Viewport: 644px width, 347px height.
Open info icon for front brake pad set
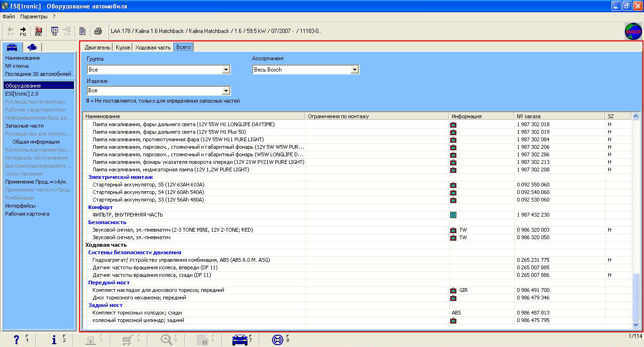point(453,291)
